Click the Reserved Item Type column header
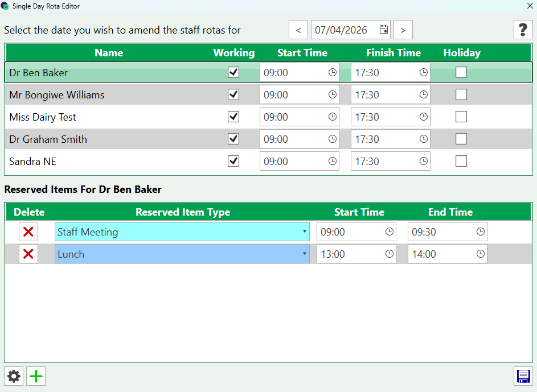Screen dimensions: 537x392 (x=183, y=212)
